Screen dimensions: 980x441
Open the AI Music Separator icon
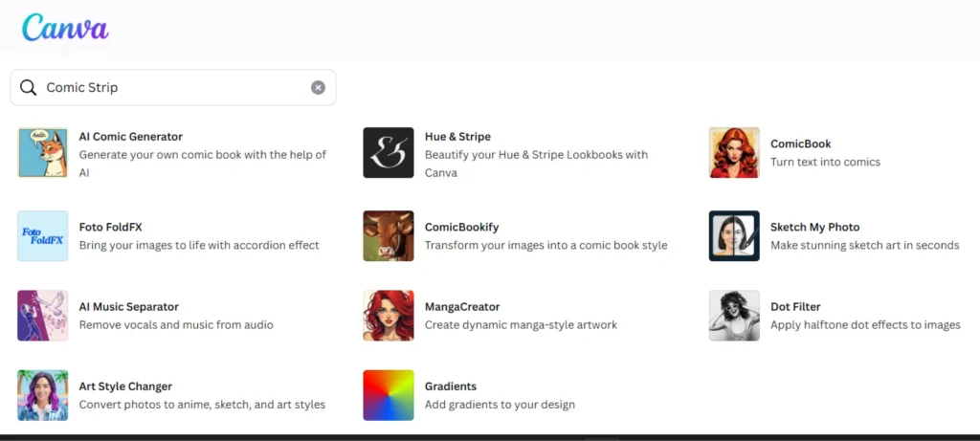43,316
